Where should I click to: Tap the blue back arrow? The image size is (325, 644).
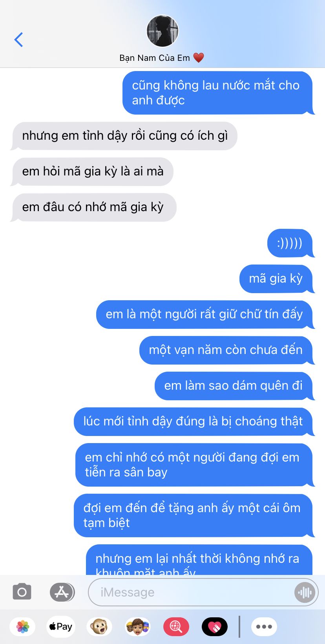tap(18, 40)
